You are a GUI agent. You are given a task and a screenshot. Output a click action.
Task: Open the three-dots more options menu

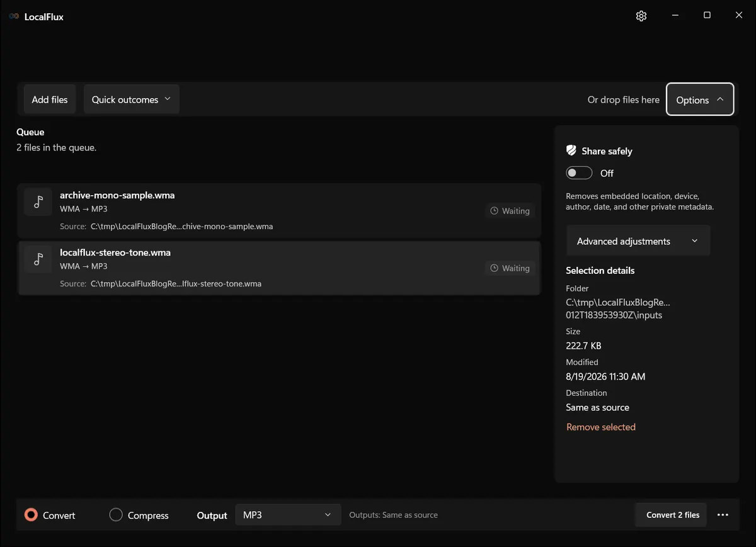coord(723,515)
